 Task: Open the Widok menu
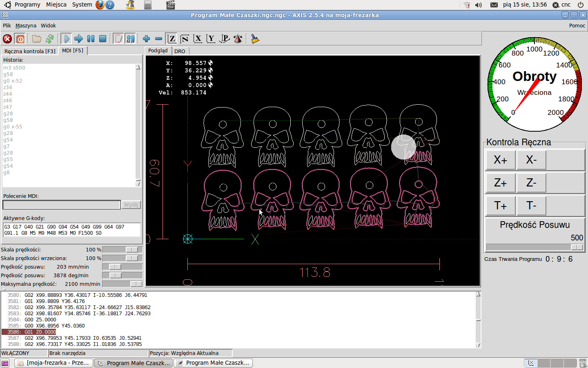[x=48, y=25]
